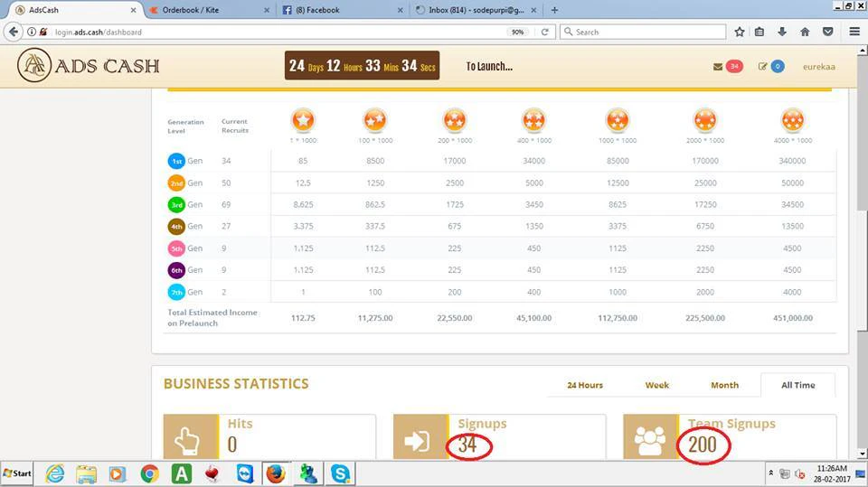Open the Windows Start button

coord(17,473)
